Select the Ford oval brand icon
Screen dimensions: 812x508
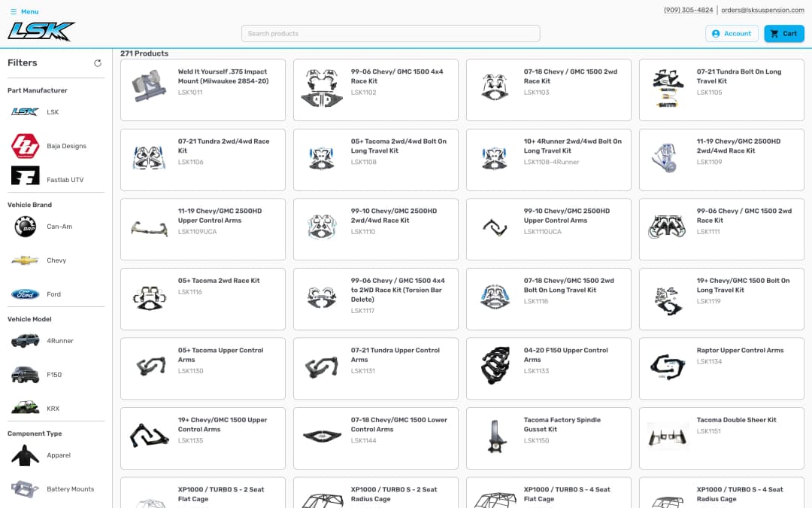tap(25, 294)
